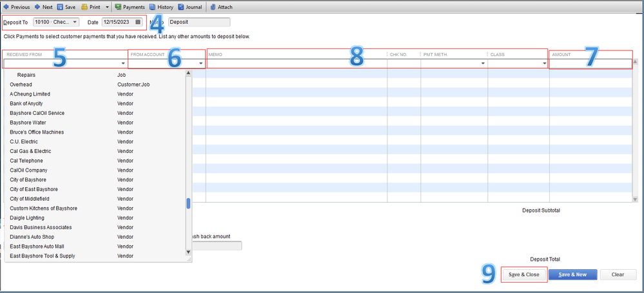Open the Journal toolbar item
The height and width of the screenshot is (293, 644).
190,7
